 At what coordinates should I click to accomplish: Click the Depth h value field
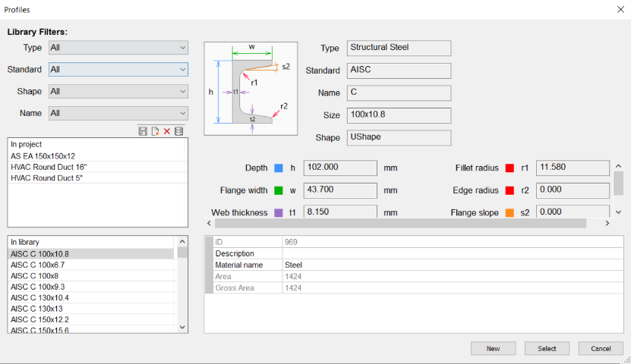pyautogui.click(x=340, y=168)
